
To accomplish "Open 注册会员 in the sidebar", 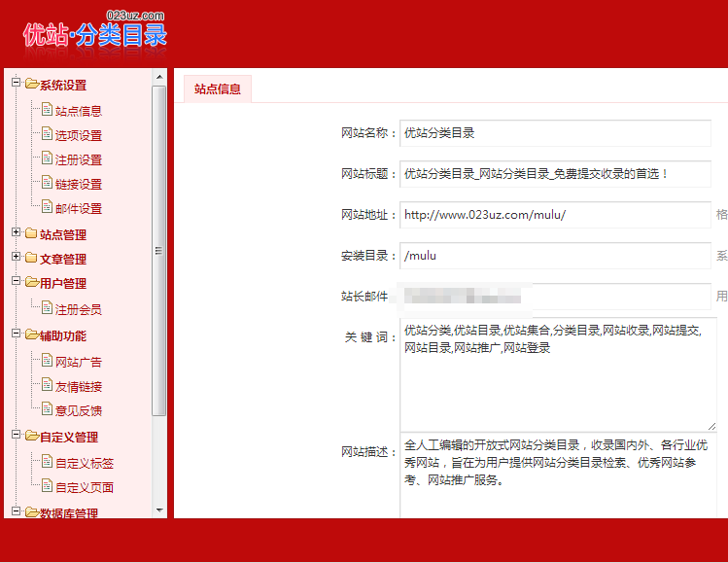I will pyautogui.click(x=79, y=309).
